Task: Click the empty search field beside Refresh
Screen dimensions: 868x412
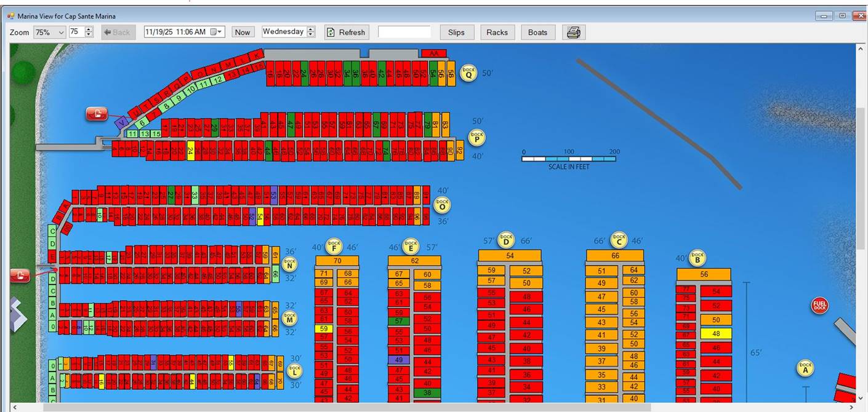Action: click(x=404, y=32)
